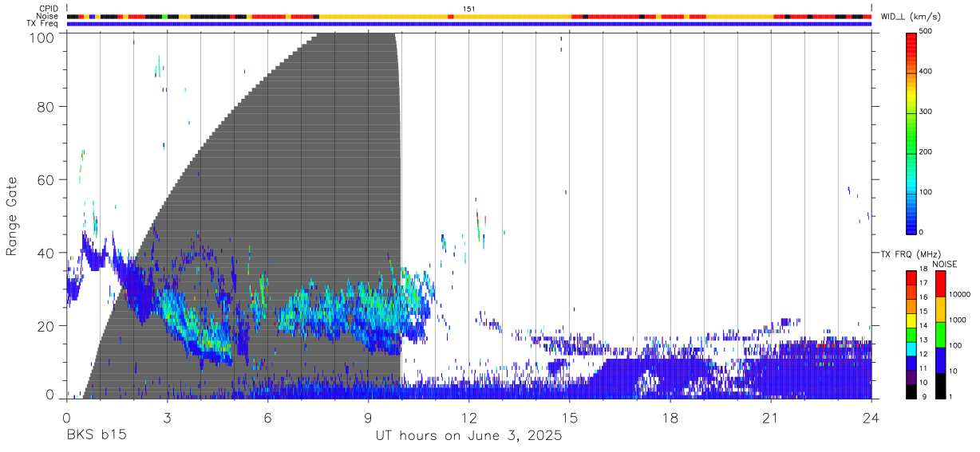980x452 pixels.
Task: Click the WID⊥ (km/s) legend title
Action: pos(911,17)
